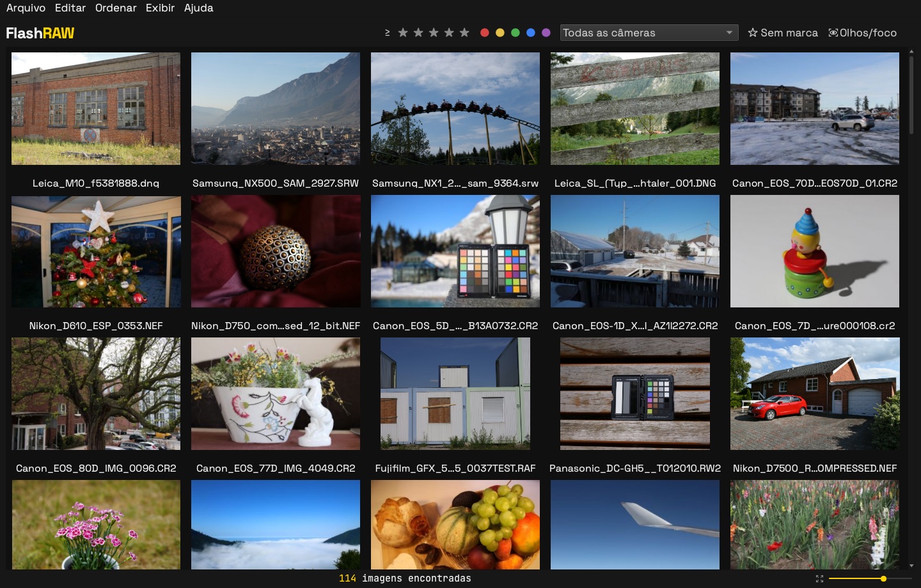Viewport: 921px width, 588px height.
Task: Select the Nikon_D750 golden ball thumbnail
Action: (276, 251)
